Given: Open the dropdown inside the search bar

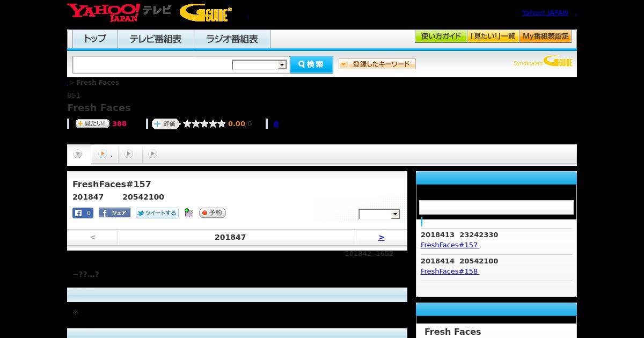Looking at the screenshot, I should [259, 65].
